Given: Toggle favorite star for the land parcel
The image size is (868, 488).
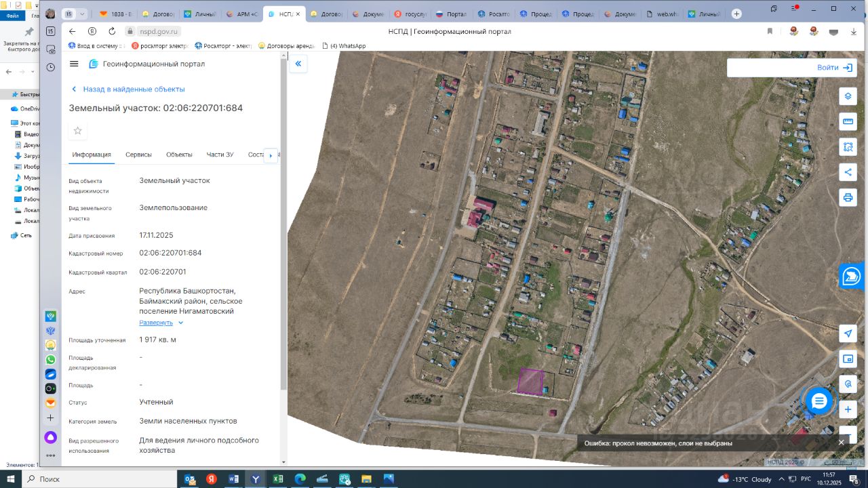Looking at the screenshot, I should tap(78, 131).
